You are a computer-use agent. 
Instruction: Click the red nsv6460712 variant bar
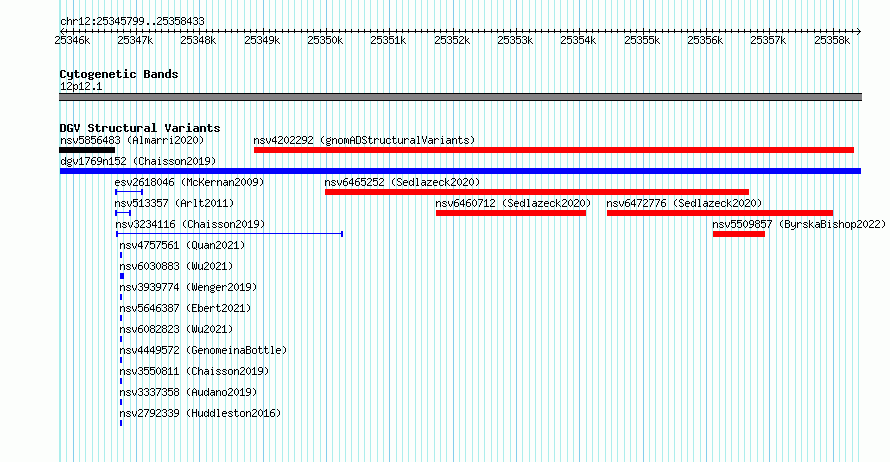511,213
